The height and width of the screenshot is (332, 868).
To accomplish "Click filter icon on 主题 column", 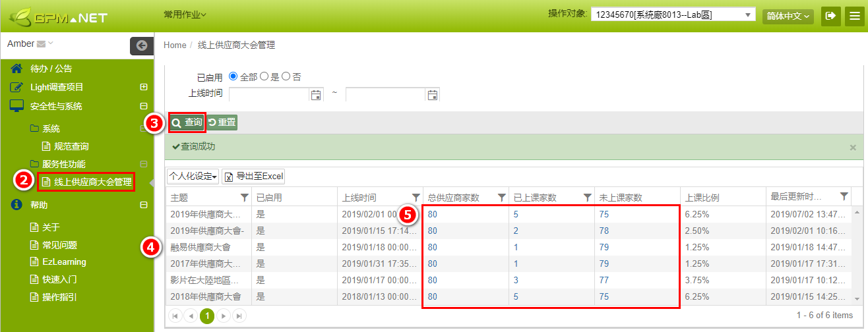I will click(245, 197).
